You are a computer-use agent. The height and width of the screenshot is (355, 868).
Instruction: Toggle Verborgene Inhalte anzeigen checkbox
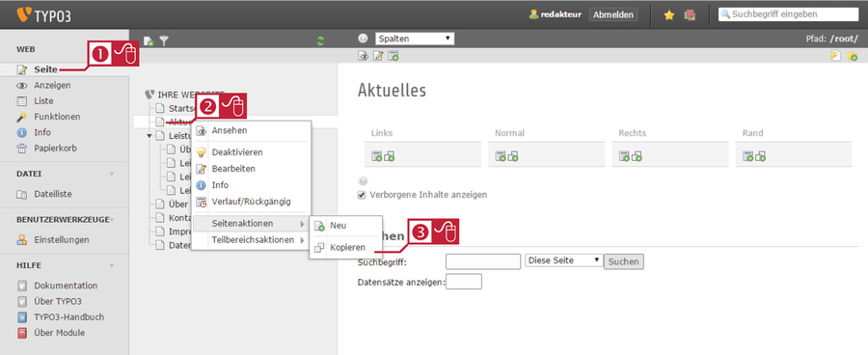[x=362, y=195]
